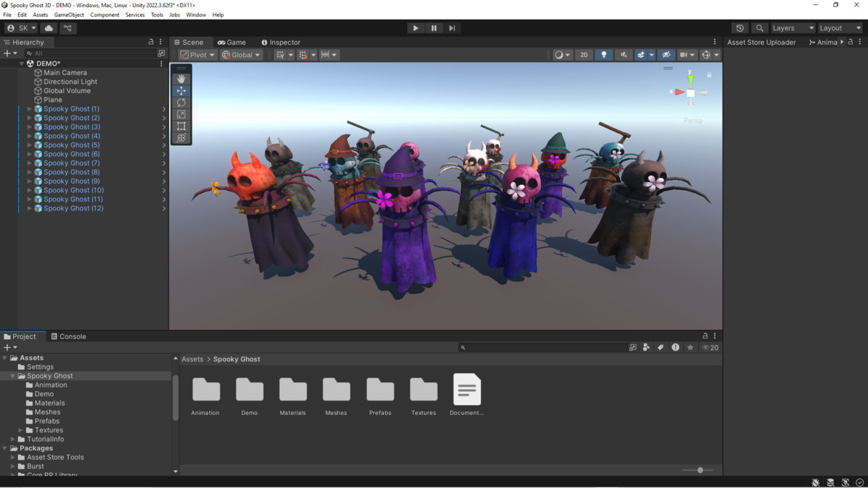
Task: Open the Layers dropdown
Action: [793, 28]
